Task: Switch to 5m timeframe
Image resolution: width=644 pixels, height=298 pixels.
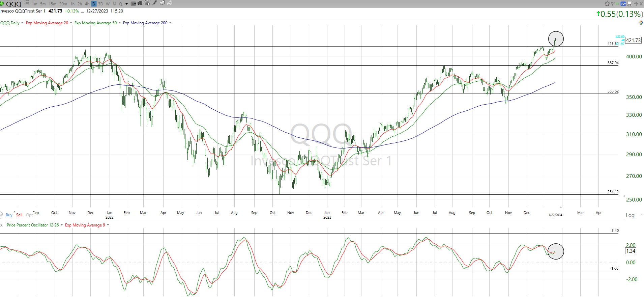Action: [43, 4]
